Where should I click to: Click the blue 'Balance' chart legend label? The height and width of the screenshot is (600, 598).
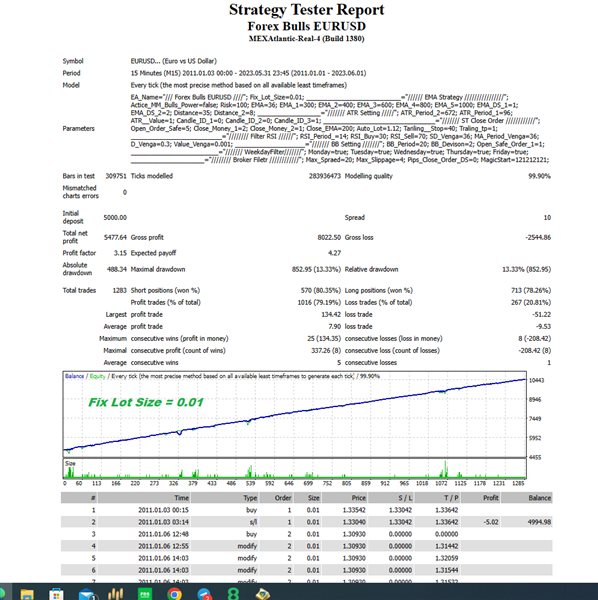(x=74, y=376)
